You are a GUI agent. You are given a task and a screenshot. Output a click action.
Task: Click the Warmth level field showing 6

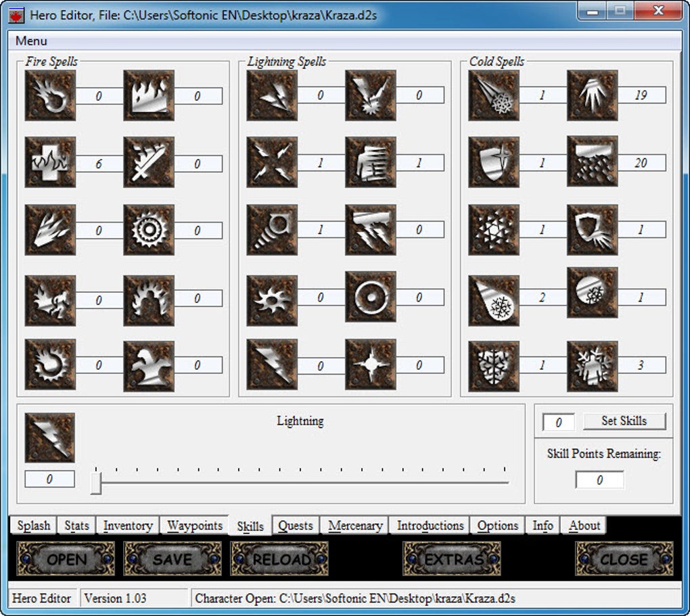pos(99,164)
